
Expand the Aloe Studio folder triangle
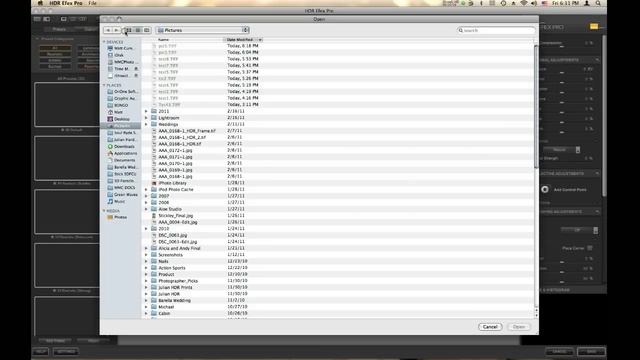(146, 209)
